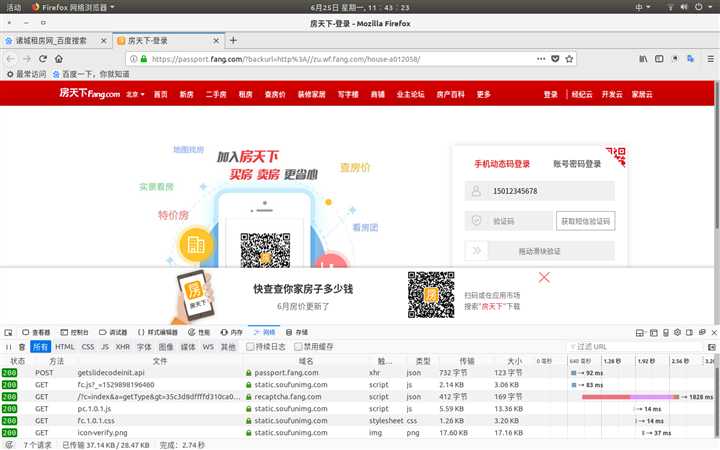This screenshot has width=720, height=450.
Task: Open the 租房 navigation link
Action: pyautogui.click(x=246, y=94)
